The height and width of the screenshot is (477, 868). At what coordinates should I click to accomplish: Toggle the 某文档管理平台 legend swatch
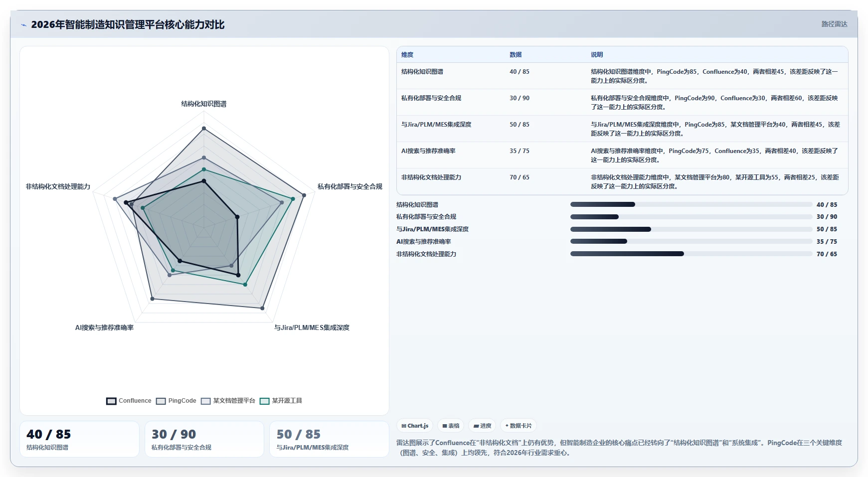(x=206, y=401)
